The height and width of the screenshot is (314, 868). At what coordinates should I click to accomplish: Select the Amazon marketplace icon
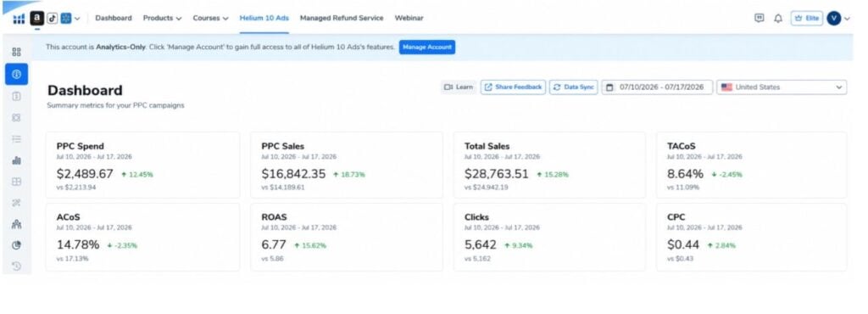tap(36, 19)
